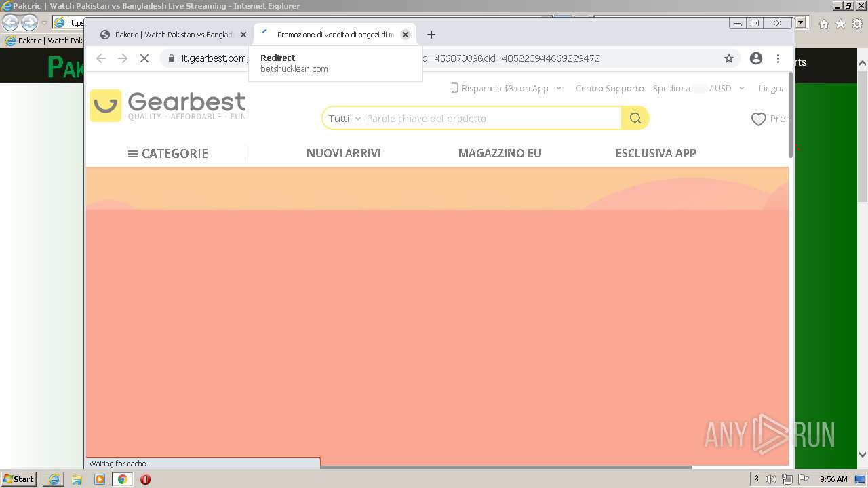Open Chrome's three-dot menu
The width and height of the screenshot is (868, 488).
coord(778,58)
